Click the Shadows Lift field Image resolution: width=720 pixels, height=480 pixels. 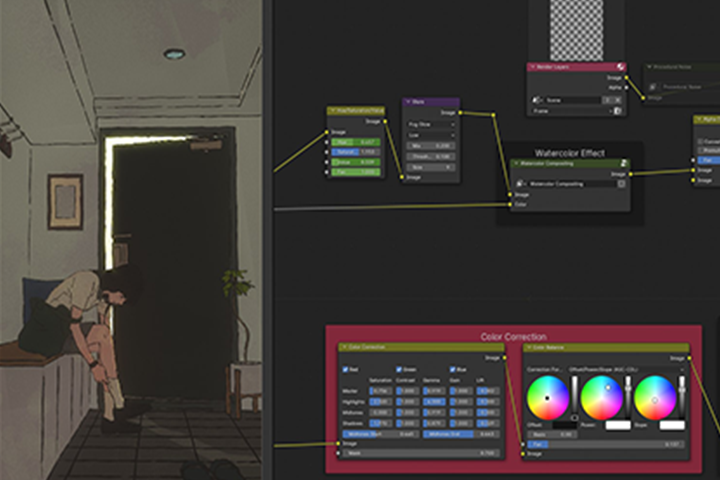click(x=488, y=424)
